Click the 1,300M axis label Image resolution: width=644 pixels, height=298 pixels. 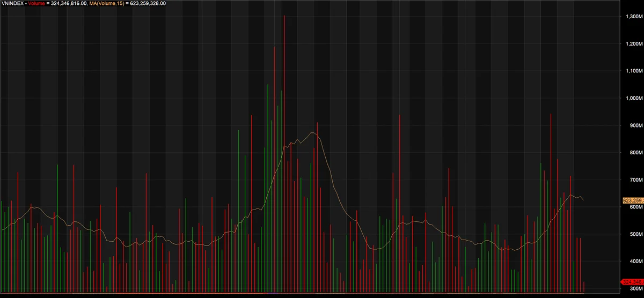[x=634, y=17]
